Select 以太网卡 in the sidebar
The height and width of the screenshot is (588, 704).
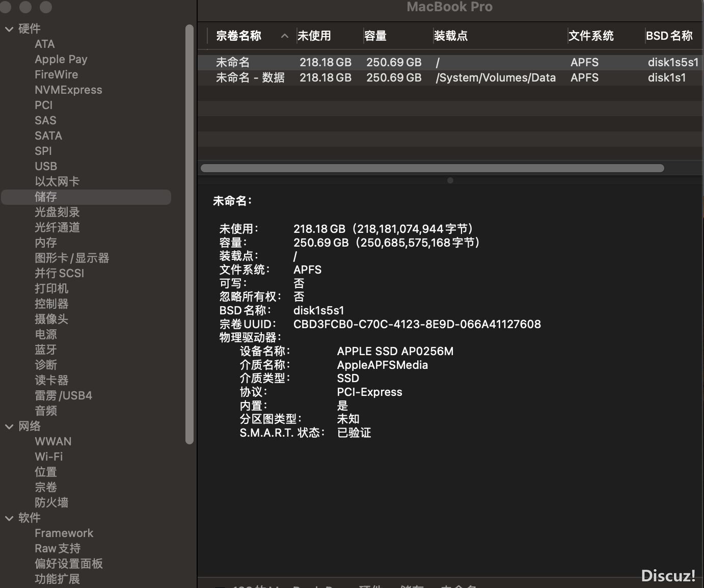coord(57,182)
